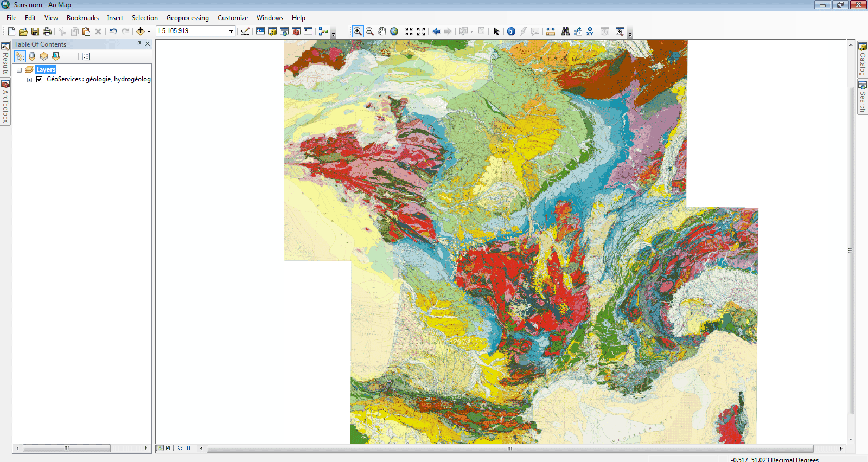Select the Zoom In tool

point(358,31)
